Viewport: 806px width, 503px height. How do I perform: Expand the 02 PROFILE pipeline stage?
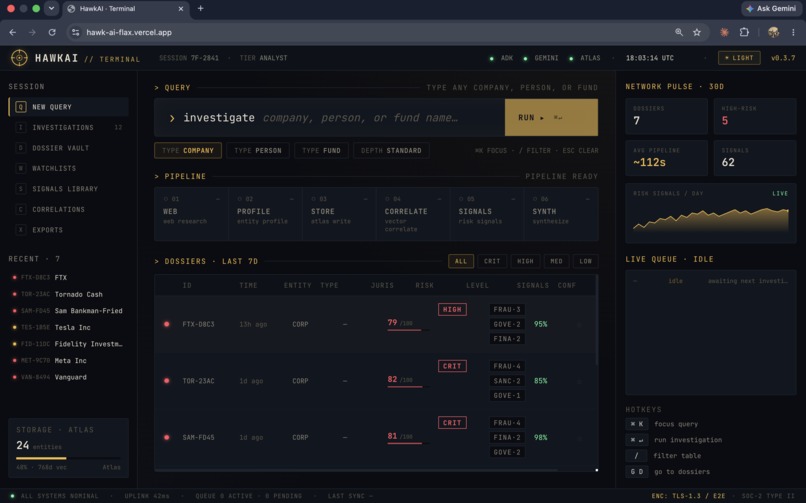[265, 214]
